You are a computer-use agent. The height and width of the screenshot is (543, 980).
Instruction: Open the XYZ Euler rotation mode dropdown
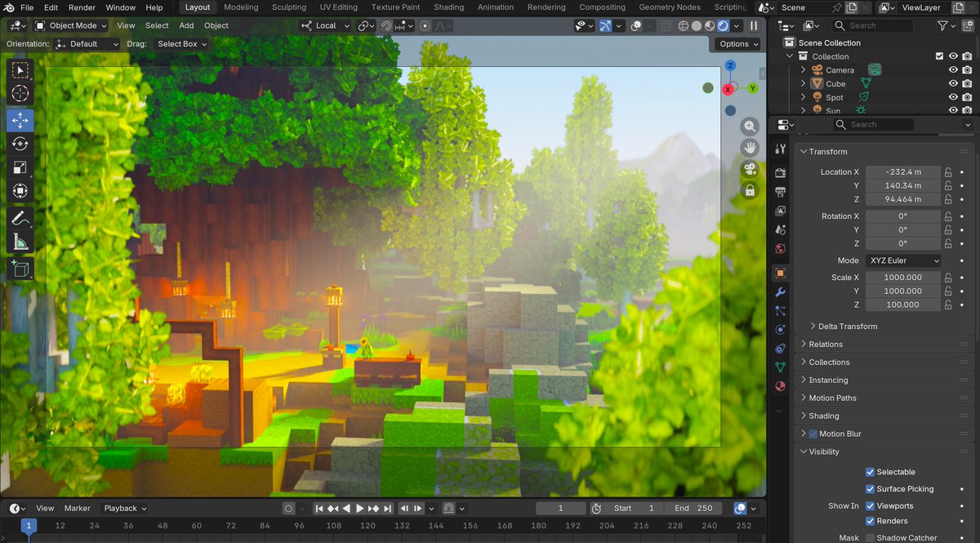point(902,260)
